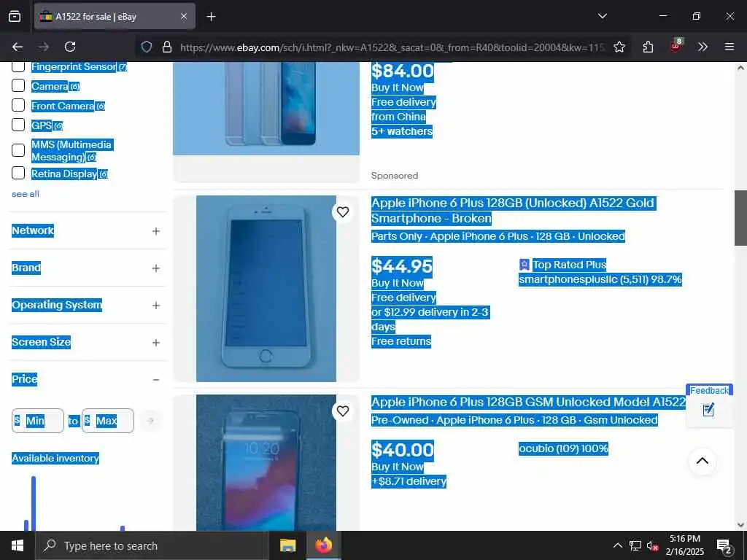747x560 pixels.
Task: Submit the price range arrow button
Action: (150, 421)
